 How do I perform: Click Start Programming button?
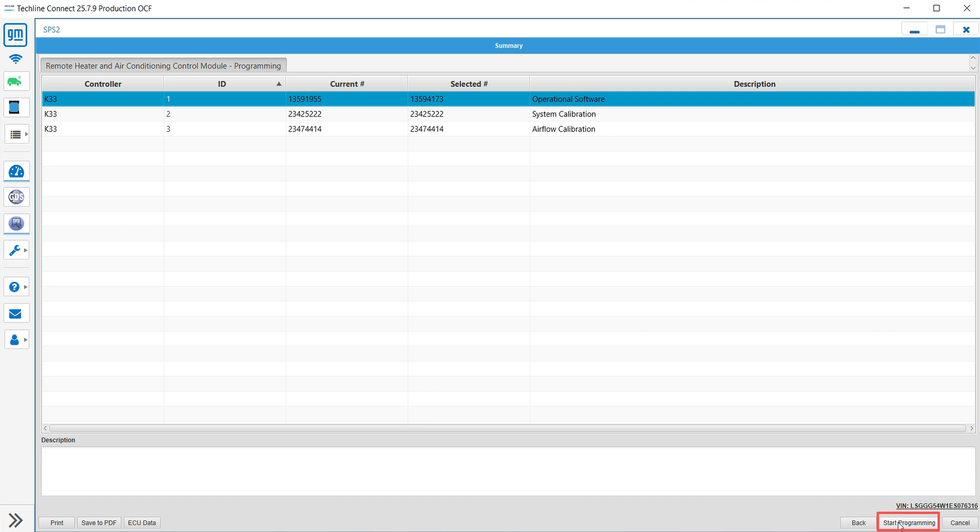(x=908, y=522)
